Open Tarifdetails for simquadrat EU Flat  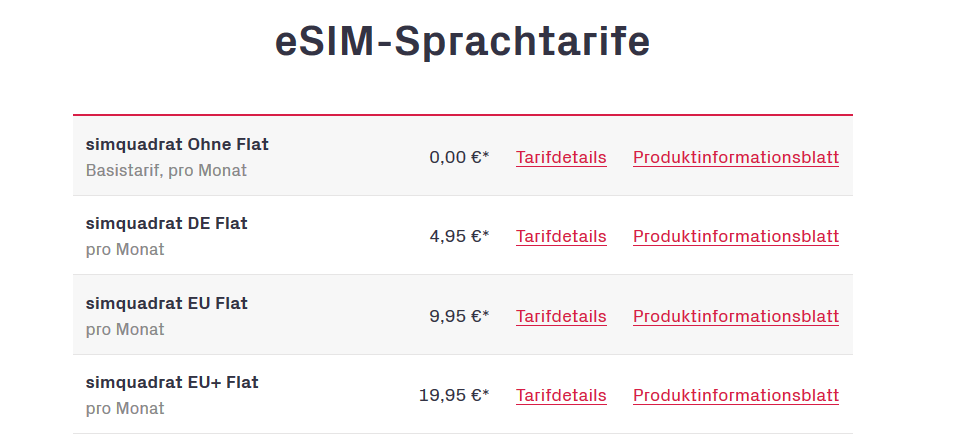(x=561, y=316)
